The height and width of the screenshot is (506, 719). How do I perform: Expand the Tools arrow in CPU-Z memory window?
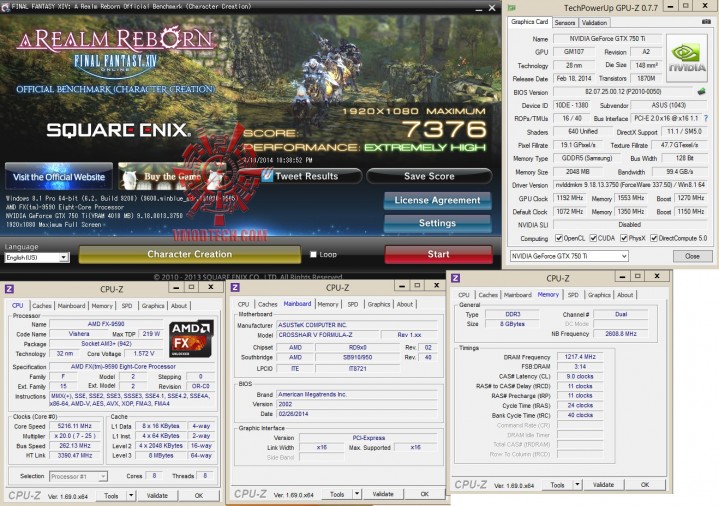coord(577,484)
